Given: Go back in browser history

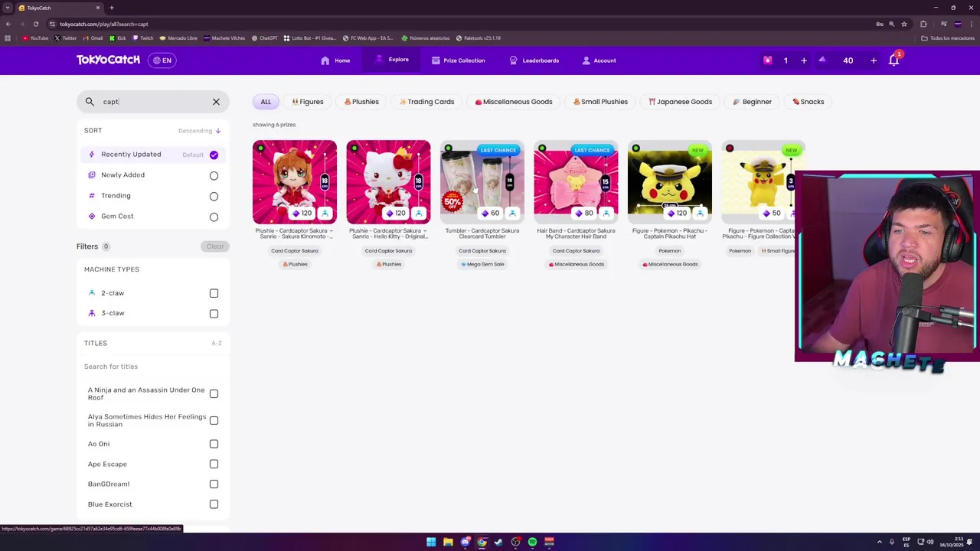Looking at the screenshot, I should pyautogui.click(x=8, y=24).
